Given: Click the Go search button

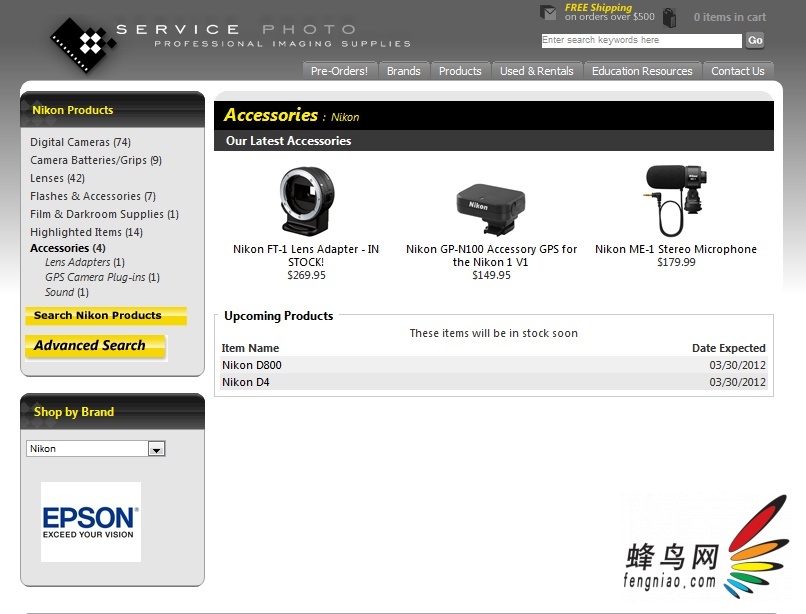Looking at the screenshot, I should point(755,40).
